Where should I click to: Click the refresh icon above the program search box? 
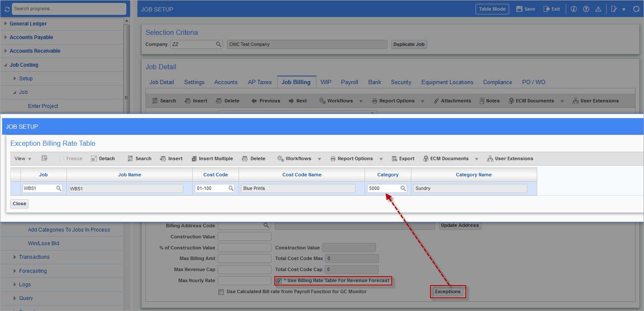tap(6, 8)
